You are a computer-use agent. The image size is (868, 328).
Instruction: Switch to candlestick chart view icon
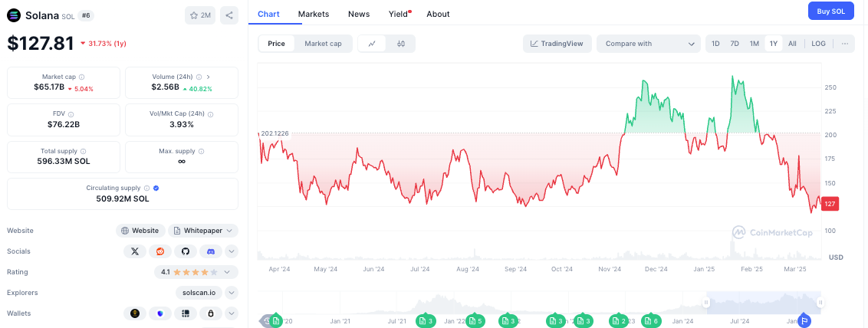(401, 44)
